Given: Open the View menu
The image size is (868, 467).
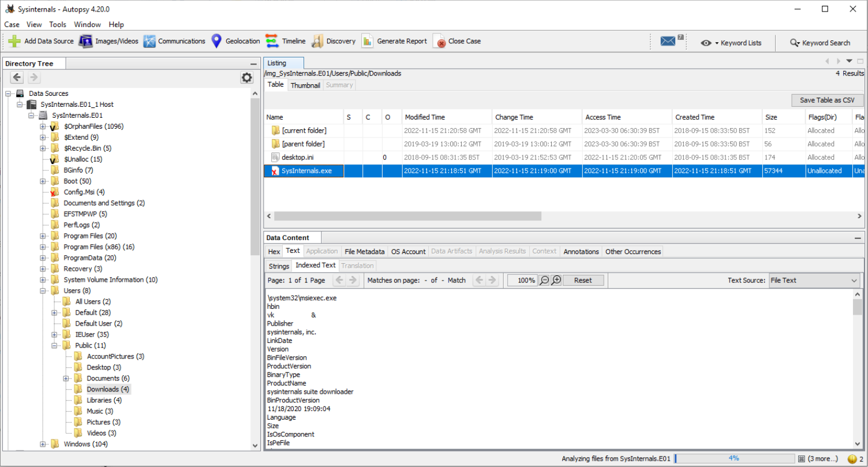Looking at the screenshot, I should pyautogui.click(x=34, y=24).
